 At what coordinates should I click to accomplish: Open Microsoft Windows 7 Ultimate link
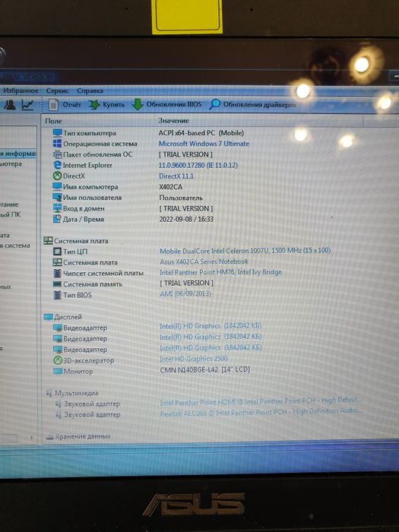click(204, 144)
